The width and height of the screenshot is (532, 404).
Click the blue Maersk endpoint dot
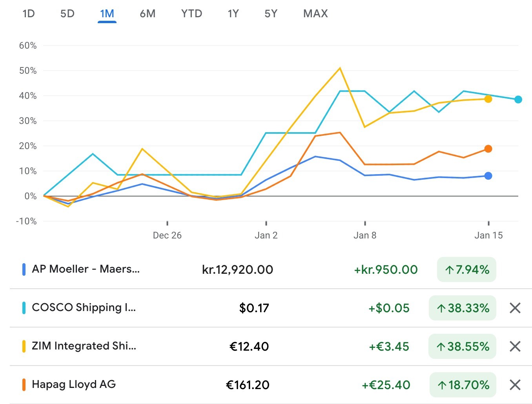pos(488,176)
